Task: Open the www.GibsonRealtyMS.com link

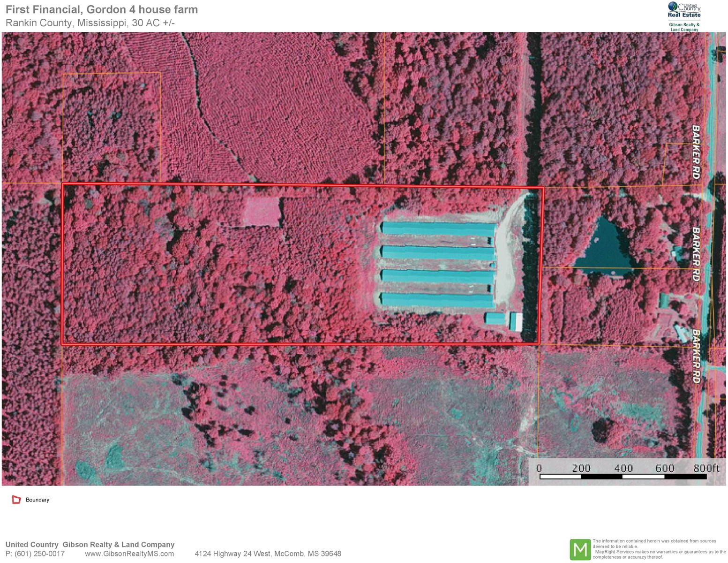Action: (x=129, y=554)
